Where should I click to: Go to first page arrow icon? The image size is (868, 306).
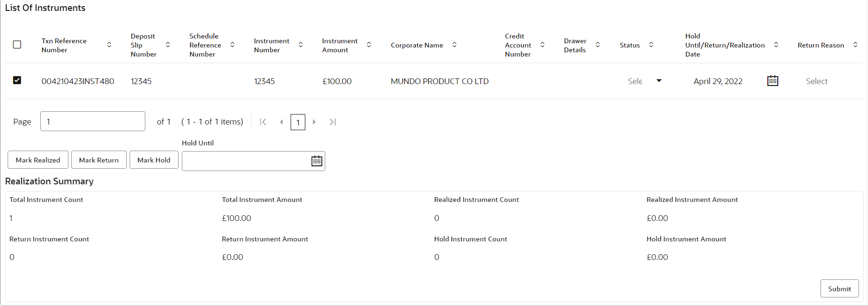(x=263, y=122)
